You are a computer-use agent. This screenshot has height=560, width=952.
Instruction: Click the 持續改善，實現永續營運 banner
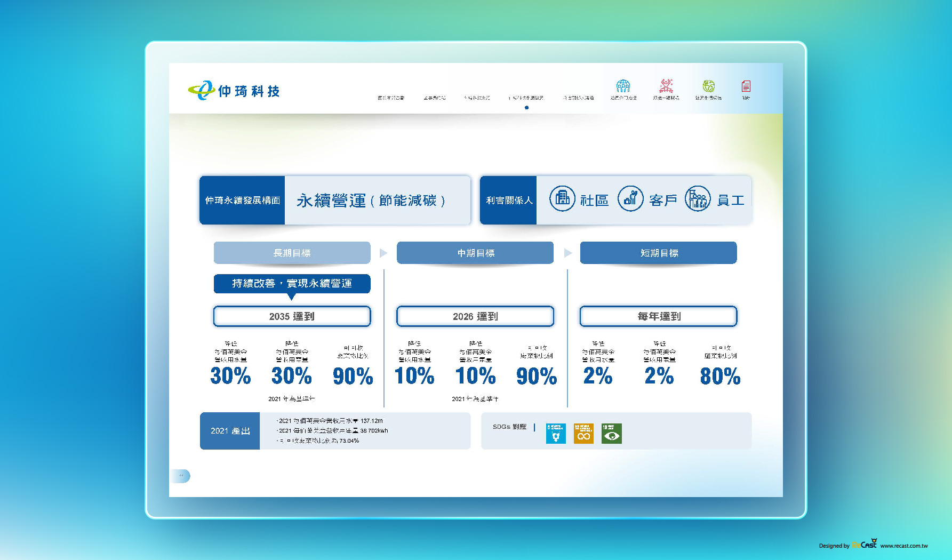click(292, 284)
